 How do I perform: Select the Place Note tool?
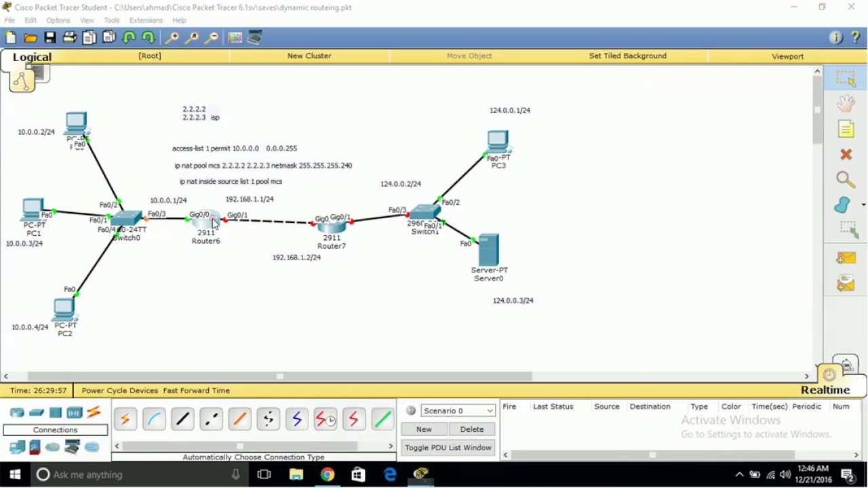[x=846, y=129]
